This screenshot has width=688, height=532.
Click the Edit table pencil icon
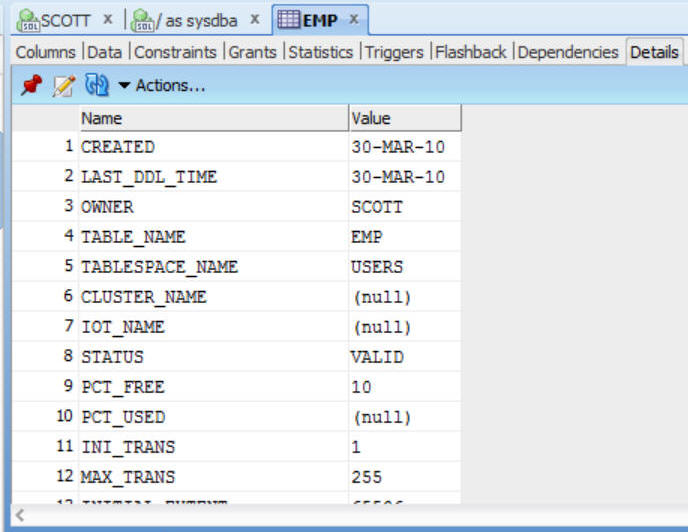(63, 86)
